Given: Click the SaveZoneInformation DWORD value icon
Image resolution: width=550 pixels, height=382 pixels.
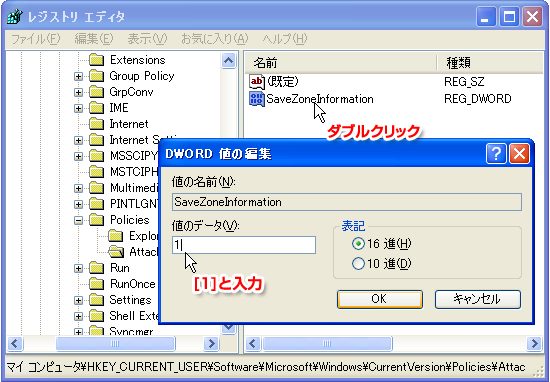Looking at the screenshot, I should tap(257, 99).
